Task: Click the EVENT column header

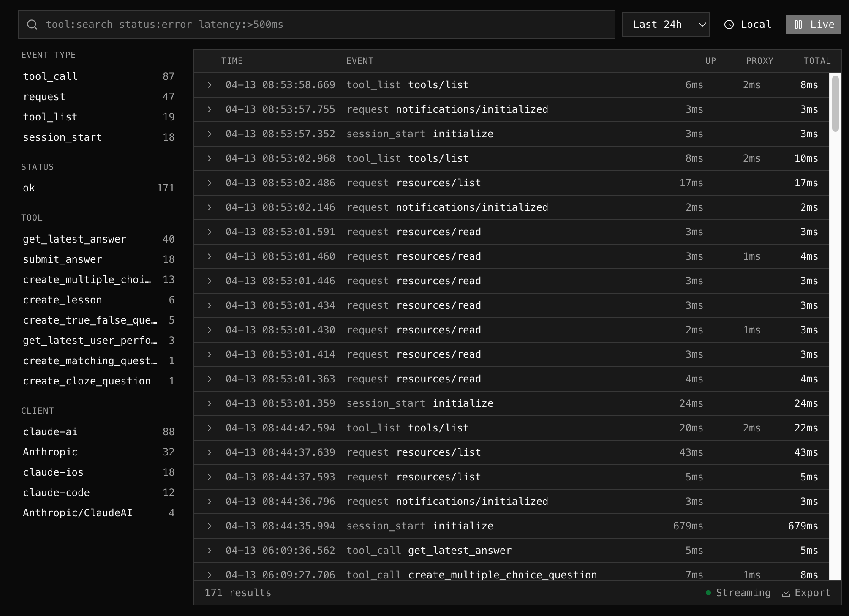Action: tap(360, 61)
